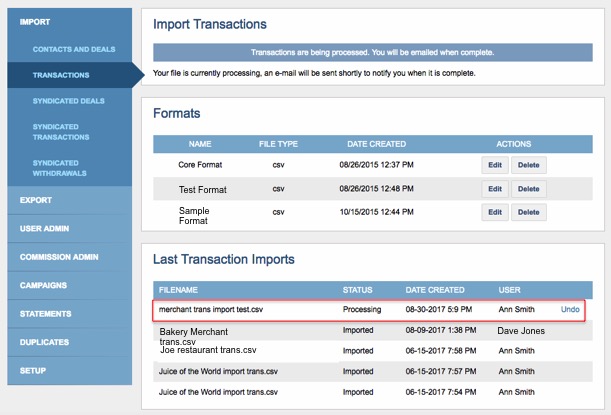
Task: Click 'merchant trans import test.csv' filename
Action: 211,309
